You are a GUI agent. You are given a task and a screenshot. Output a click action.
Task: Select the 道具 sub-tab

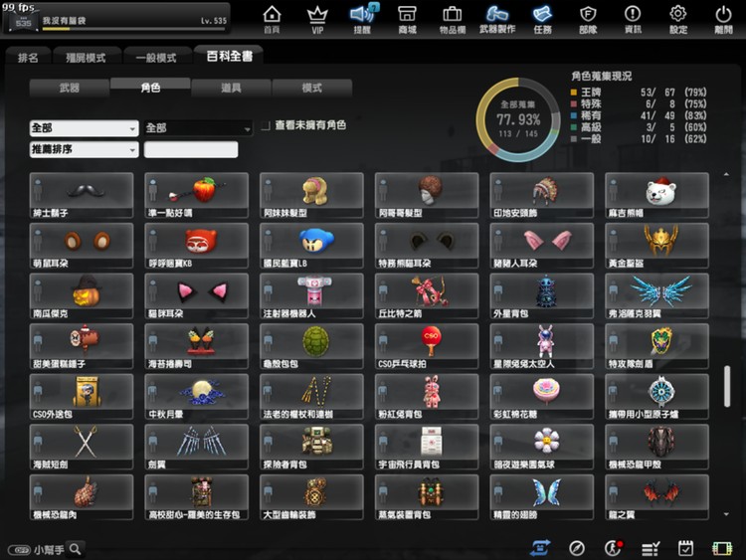pyautogui.click(x=231, y=88)
